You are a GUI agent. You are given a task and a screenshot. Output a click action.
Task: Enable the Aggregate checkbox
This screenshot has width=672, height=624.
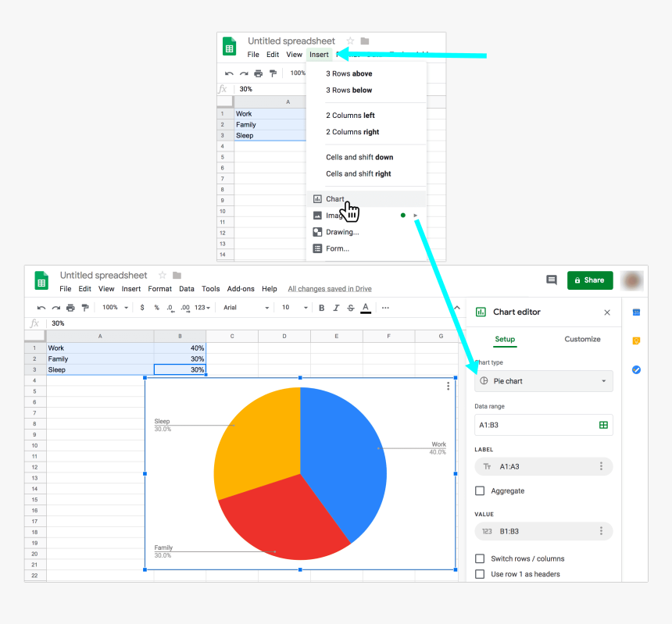tap(481, 491)
